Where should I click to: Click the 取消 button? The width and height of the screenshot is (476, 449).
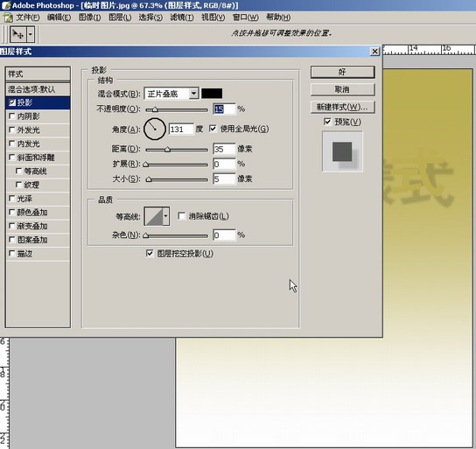342,89
